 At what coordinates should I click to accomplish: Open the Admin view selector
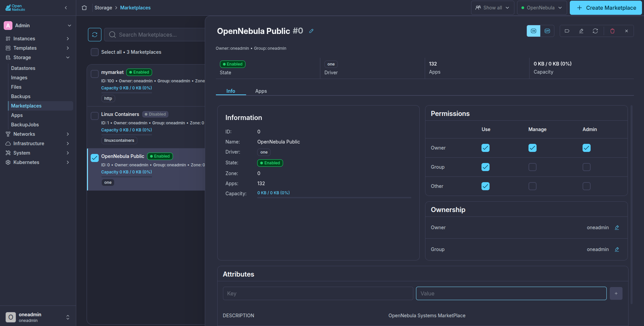tap(38, 26)
